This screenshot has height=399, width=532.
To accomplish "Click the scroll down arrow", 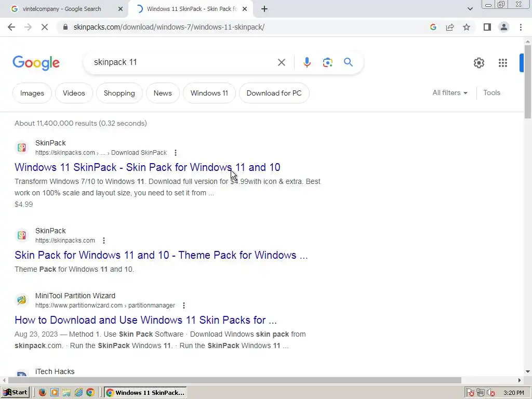I will click(528, 371).
